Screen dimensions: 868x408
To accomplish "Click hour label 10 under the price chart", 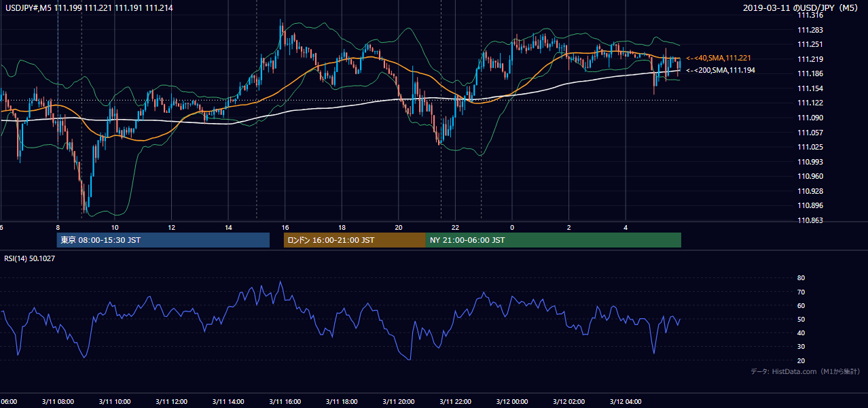I will (x=115, y=228).
